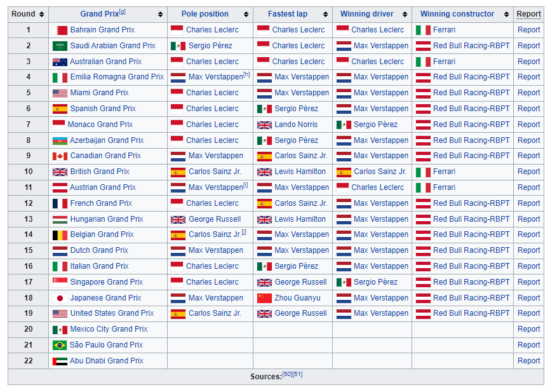Click Lando Norris in Monaco row
Viewport: 550px width, 392px height.
coord(296,125)
